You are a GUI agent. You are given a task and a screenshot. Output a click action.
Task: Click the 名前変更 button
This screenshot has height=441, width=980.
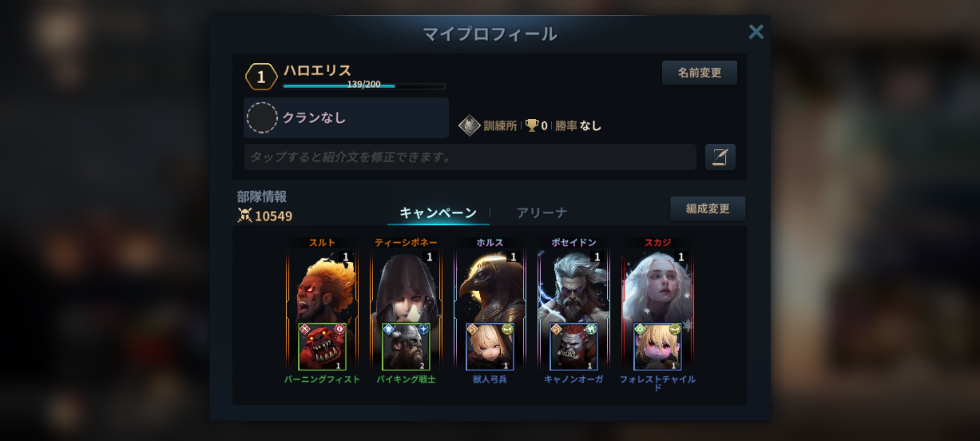(699, 73)
